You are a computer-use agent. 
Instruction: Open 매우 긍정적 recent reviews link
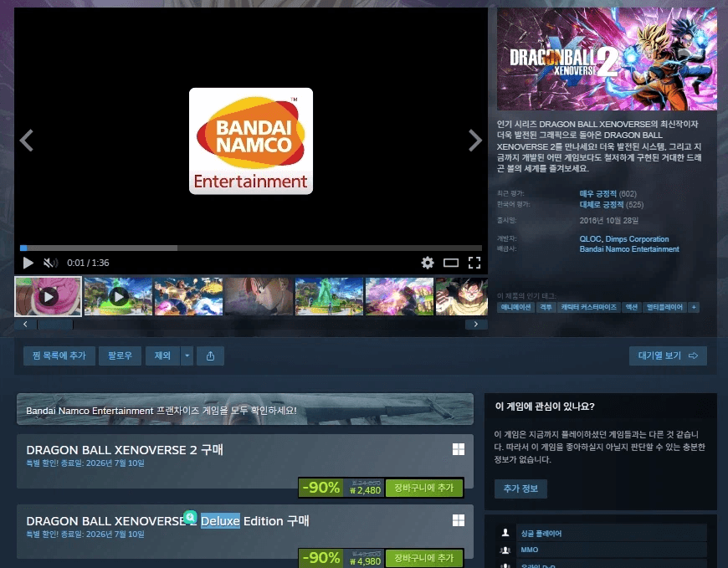pyautogui.click(x=598, y=193)
